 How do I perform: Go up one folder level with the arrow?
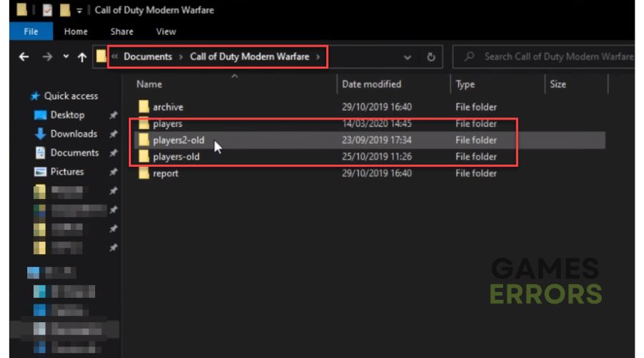82,57
